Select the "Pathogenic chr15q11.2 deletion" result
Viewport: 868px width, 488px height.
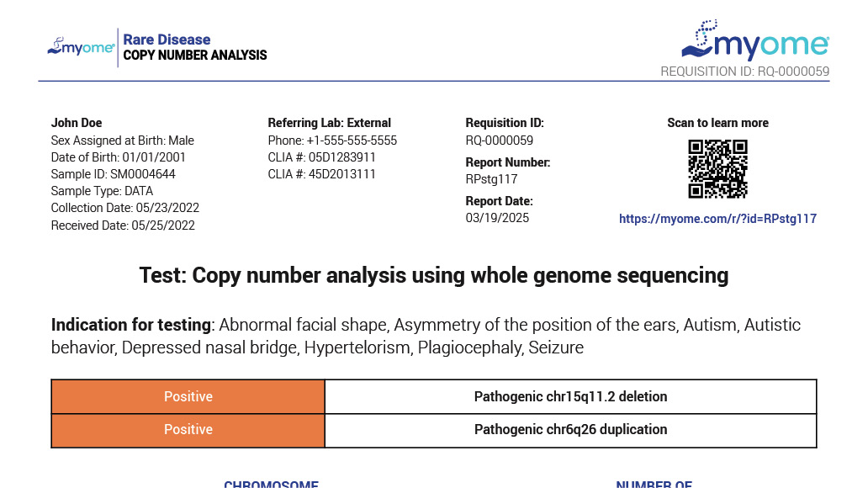coord(570,396)
